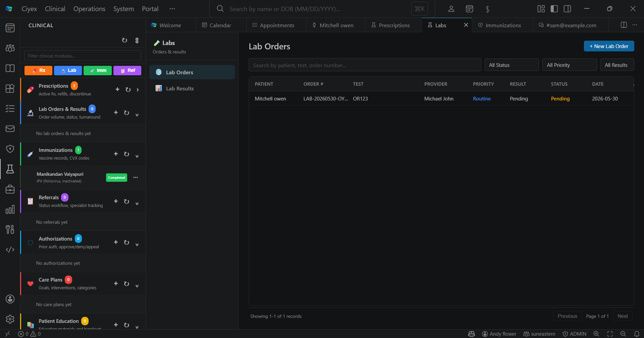
Task: Collapse the Authorizations module
Action: pos(137,244)
